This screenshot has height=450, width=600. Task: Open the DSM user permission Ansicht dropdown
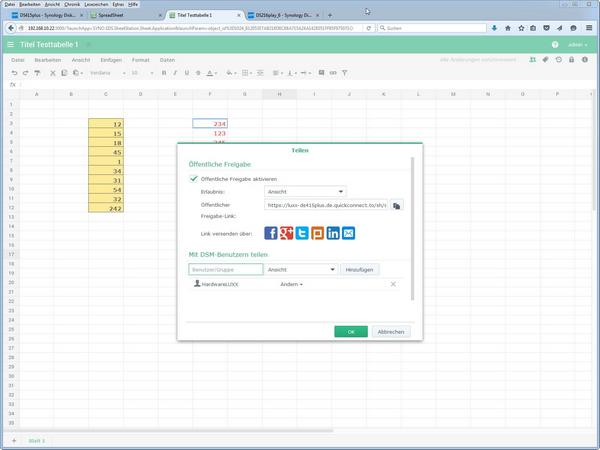(x=301, y=269)
